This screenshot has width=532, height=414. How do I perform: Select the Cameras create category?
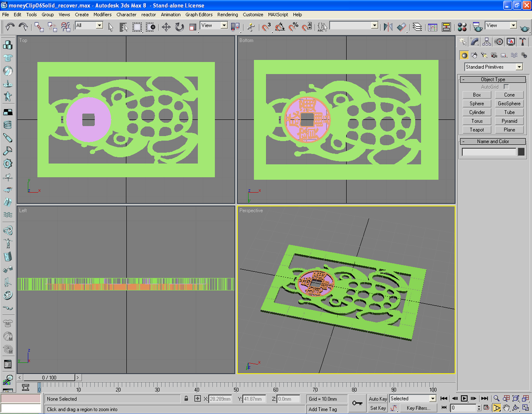coord(494,55)
